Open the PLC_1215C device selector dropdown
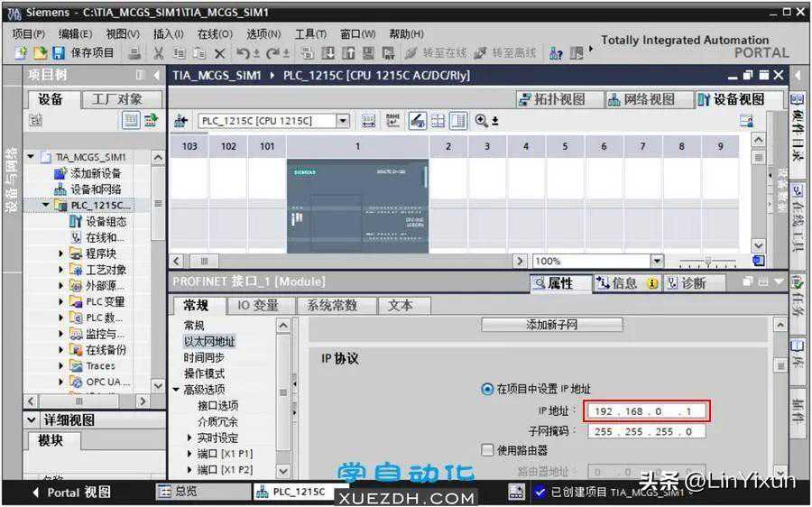This screenshot has width=812, height=507. (x=343, y=121)
